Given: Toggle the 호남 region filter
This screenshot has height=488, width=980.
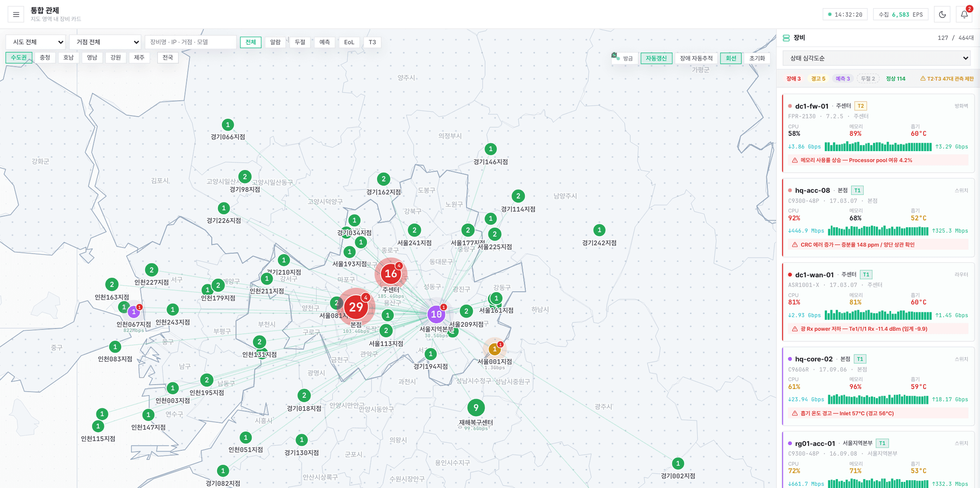Looking at the screenshot, I should tap(68, 57).
